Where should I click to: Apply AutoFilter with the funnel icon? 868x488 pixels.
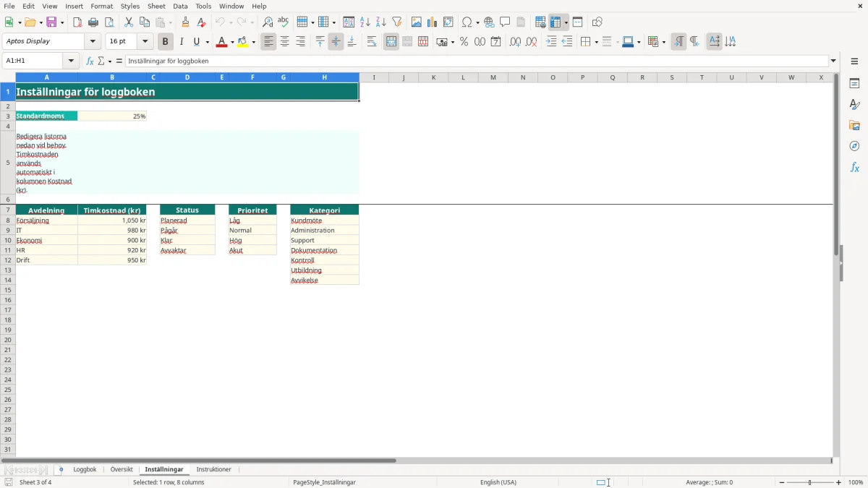397,22
